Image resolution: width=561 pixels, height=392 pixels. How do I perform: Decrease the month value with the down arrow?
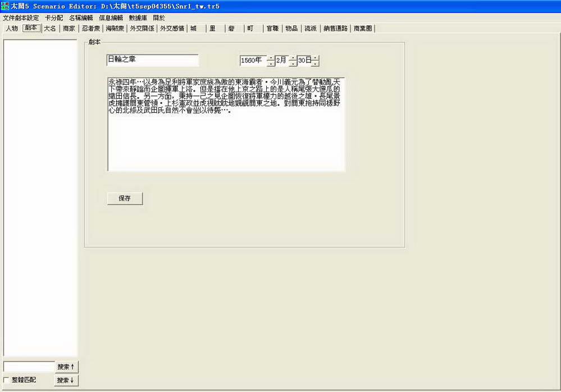click(293, 63)
